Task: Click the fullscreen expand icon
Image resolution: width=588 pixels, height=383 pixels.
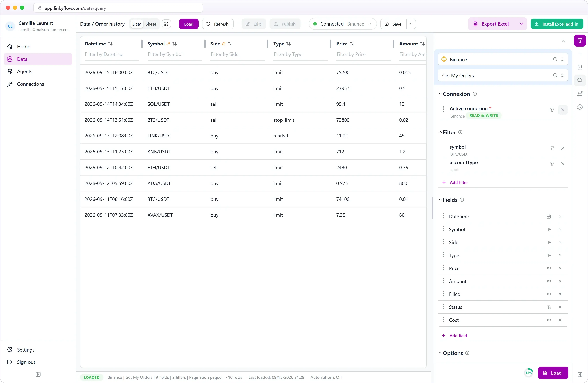Action: coord(166,24)
